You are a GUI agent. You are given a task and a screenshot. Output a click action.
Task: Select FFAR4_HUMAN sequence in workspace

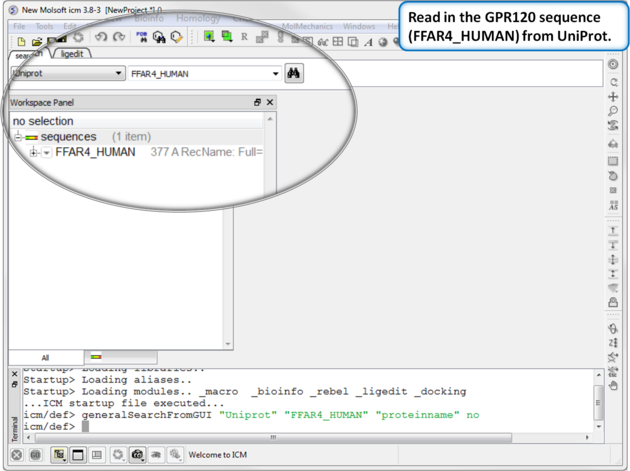pyautogui.click(x=95, y=153)
